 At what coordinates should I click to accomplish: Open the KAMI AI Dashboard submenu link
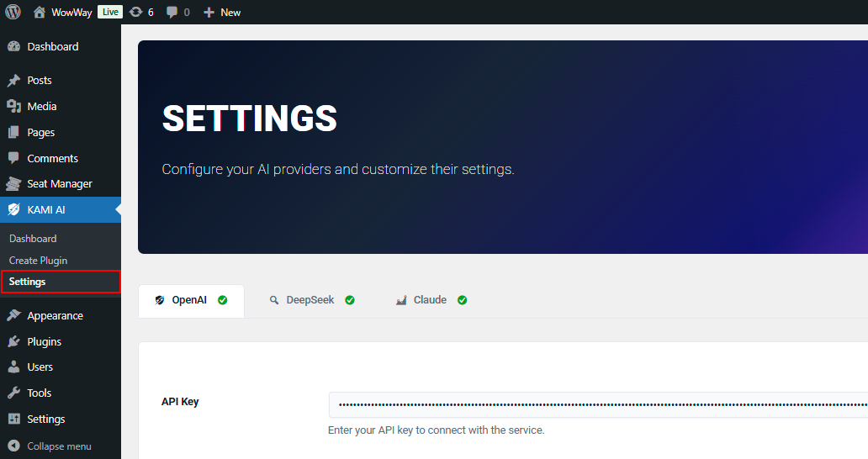coord(33,239)
